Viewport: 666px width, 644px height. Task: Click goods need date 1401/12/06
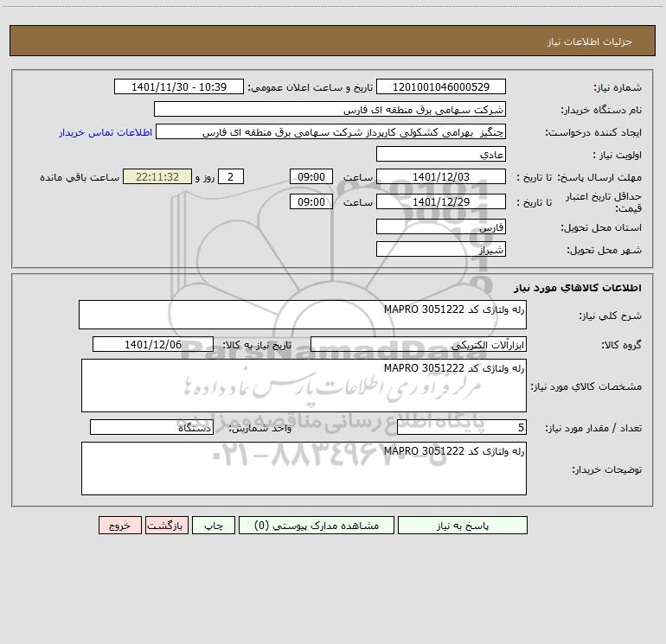click(153, 344)
